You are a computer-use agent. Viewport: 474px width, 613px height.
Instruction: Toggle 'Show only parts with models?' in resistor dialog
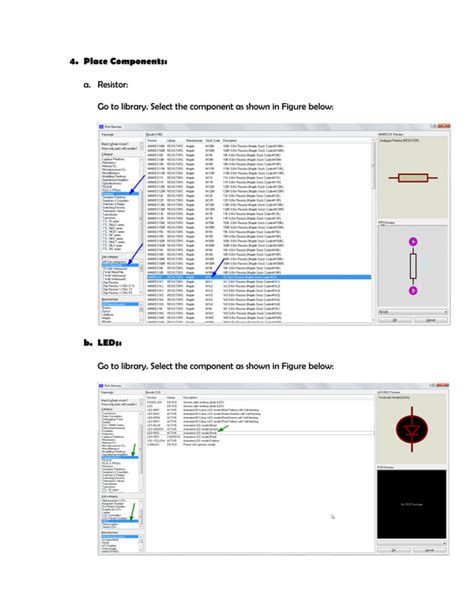142,149
